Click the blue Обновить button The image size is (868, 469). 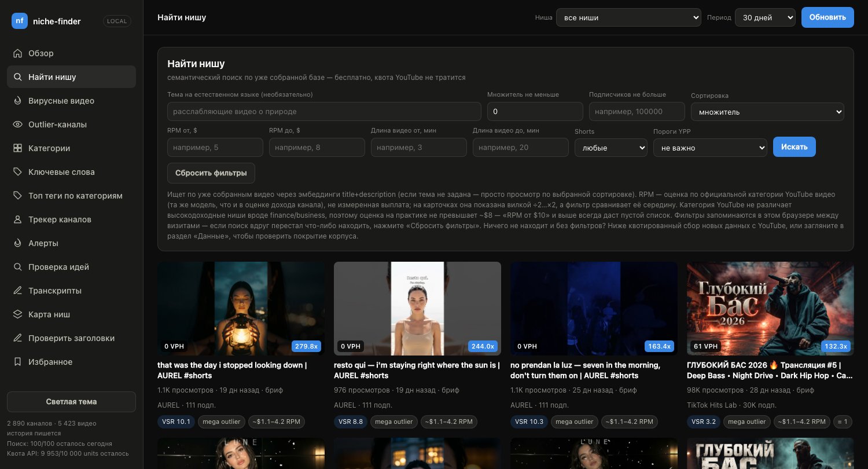click(x=827, y=17)
